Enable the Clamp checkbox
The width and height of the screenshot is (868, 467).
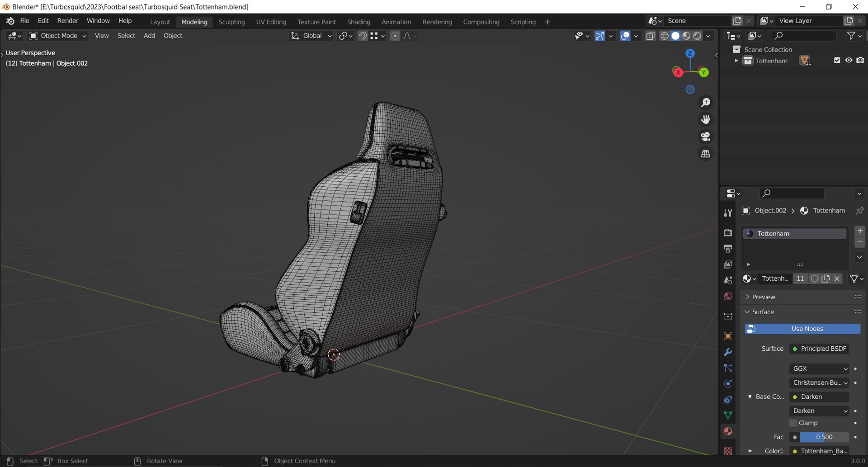click(x=793, y=423)
